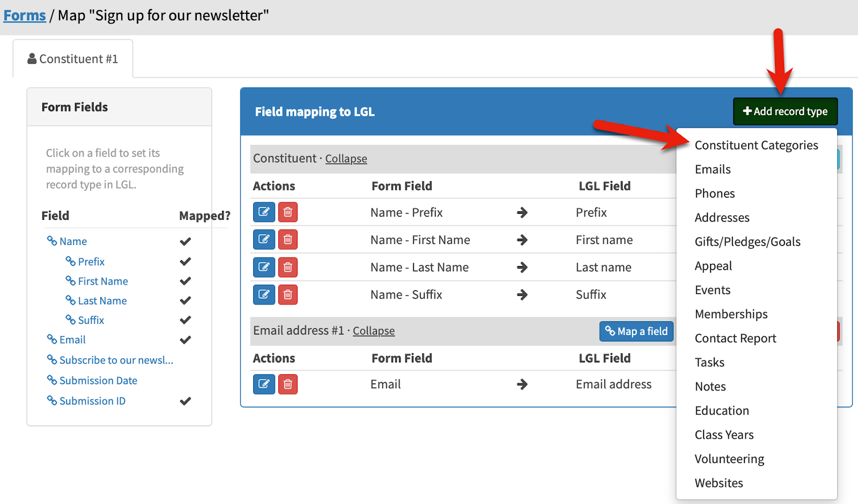The image size is (858, 504).
Task: Select the Constituent #1 tab
Action: point(73,59)
